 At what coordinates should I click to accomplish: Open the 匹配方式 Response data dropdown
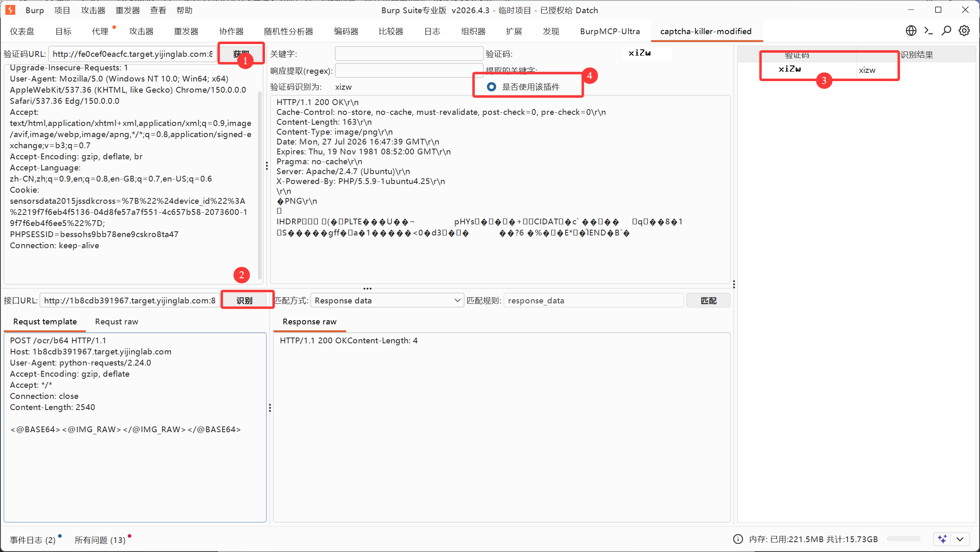tap(387, 300)
